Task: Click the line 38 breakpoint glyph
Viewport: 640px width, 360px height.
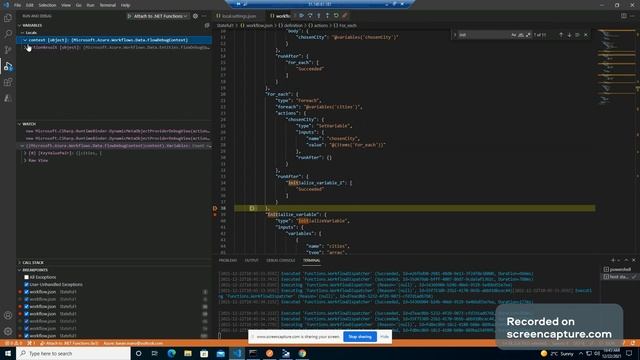Action: [215, 208]
